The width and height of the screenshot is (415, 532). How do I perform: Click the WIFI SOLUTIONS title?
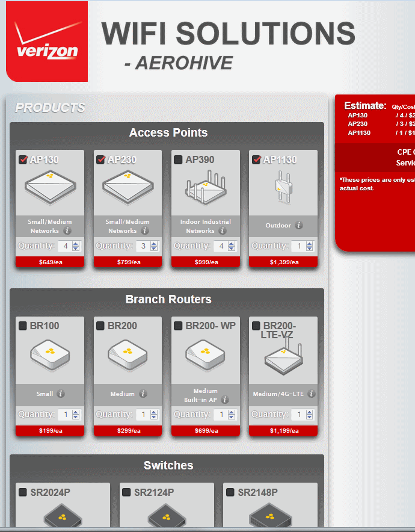[x=228, y=33]
